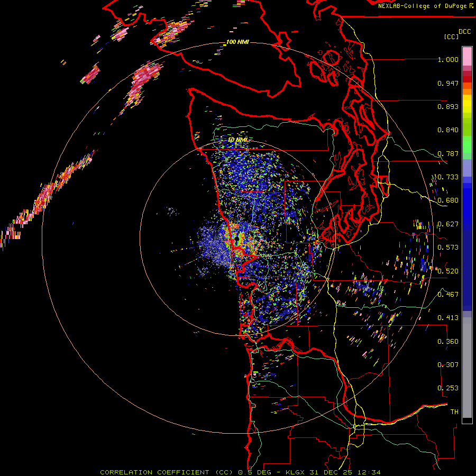This screenshot has height=476, width=476.
Task: Select the 0.413 scale value
Action: pyautogui.click(x=448, y=318)
